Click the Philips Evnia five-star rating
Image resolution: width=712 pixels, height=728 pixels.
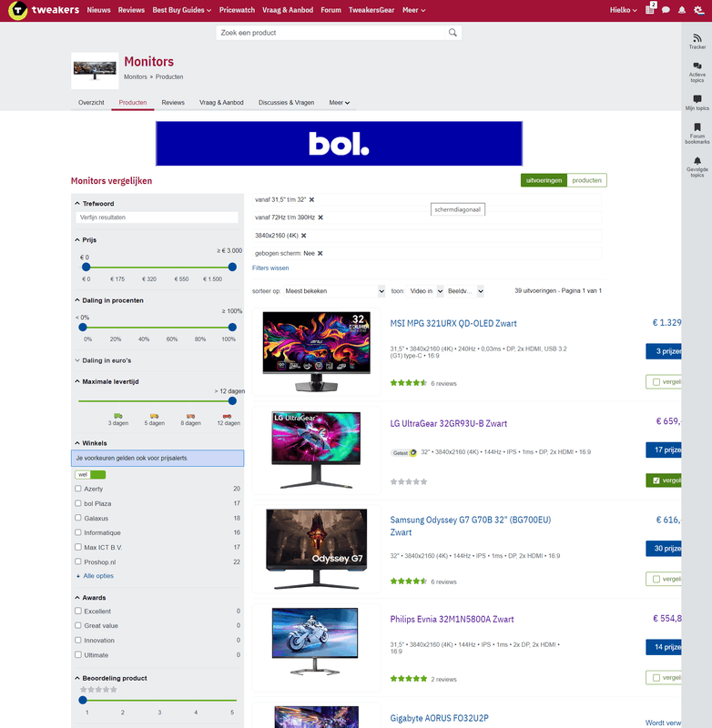click(408, 679)
